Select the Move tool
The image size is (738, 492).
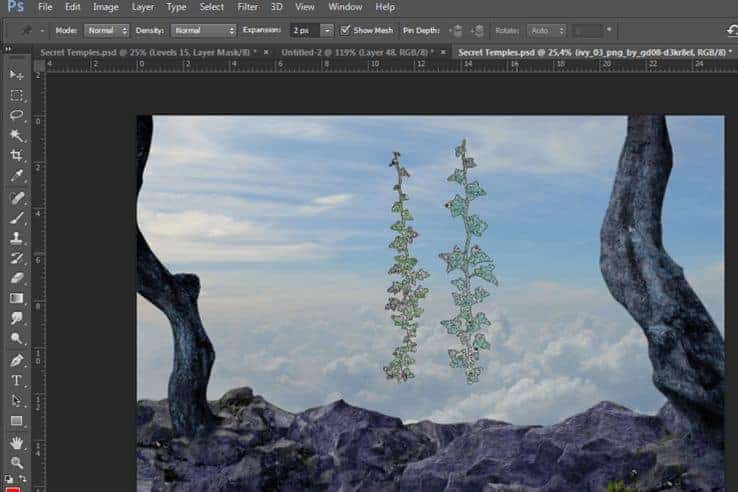(x=16, y=74)
